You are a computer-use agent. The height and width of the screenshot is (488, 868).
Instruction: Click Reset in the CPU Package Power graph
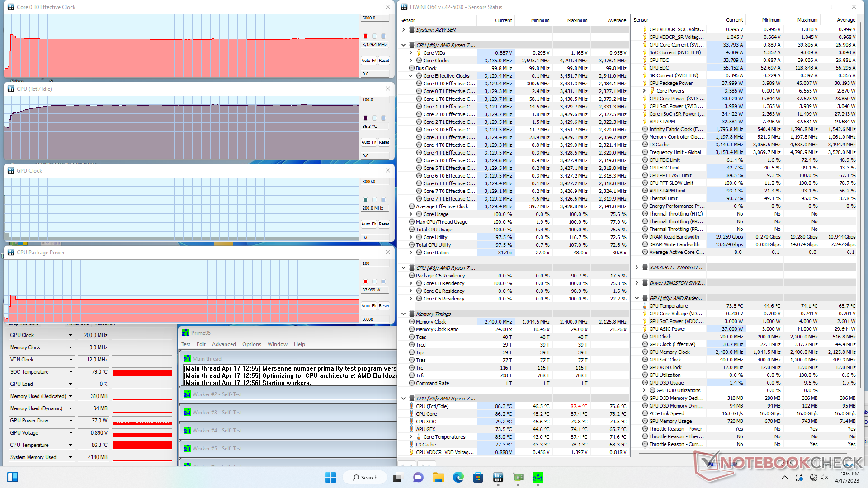tap(384, 306)
